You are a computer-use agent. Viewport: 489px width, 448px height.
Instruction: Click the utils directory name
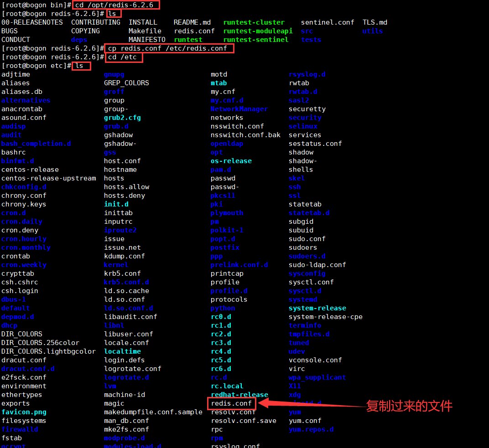(372, 31)
